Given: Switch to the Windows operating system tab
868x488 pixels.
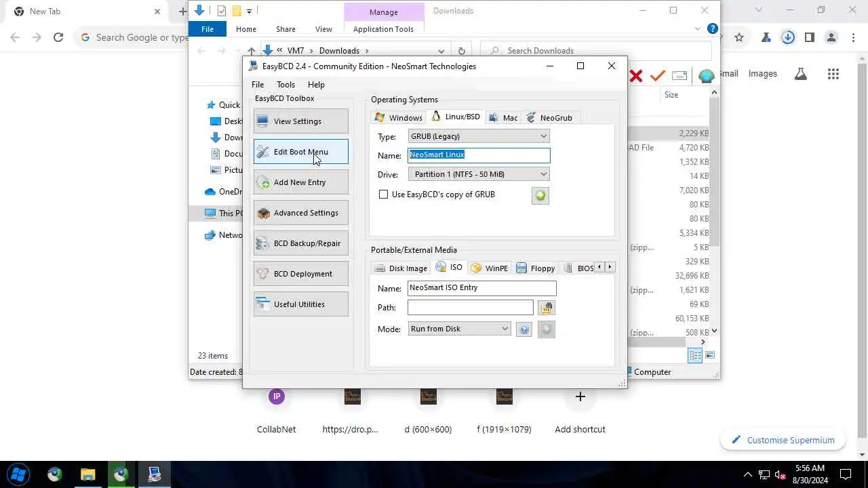Looking at the screenshot, I should [399, 118].
